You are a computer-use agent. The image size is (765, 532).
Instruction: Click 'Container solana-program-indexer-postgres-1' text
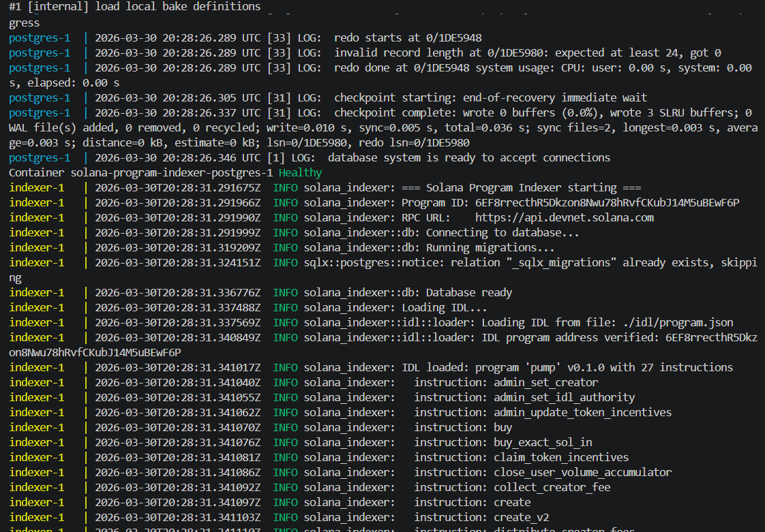tap(141, 172)
